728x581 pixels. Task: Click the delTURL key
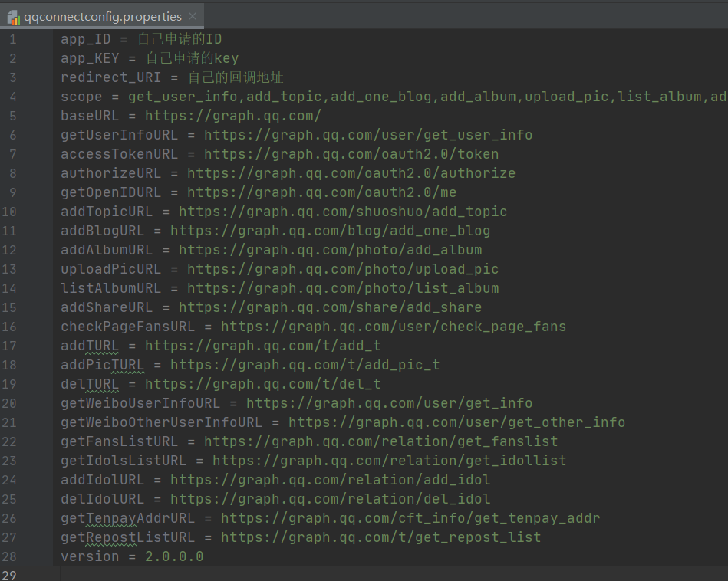(90, 384)
